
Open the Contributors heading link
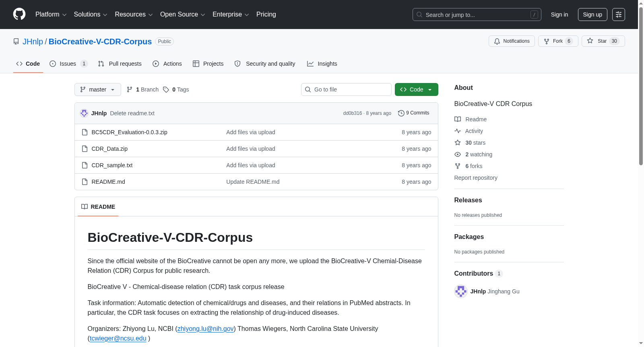(479, 274)
